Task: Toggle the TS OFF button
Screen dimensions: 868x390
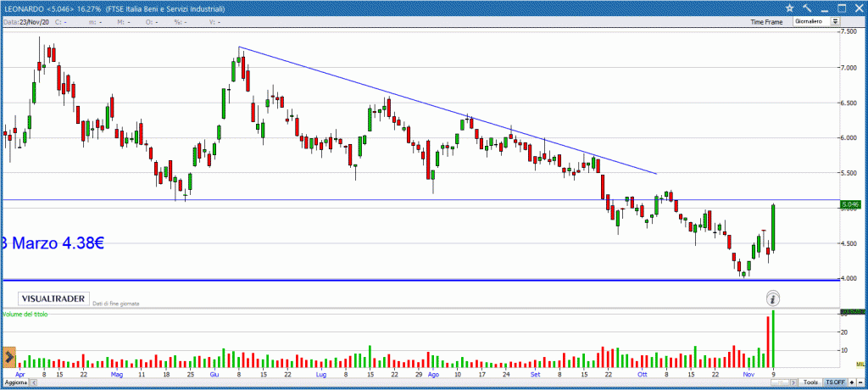Action: (x=835, y=383)
